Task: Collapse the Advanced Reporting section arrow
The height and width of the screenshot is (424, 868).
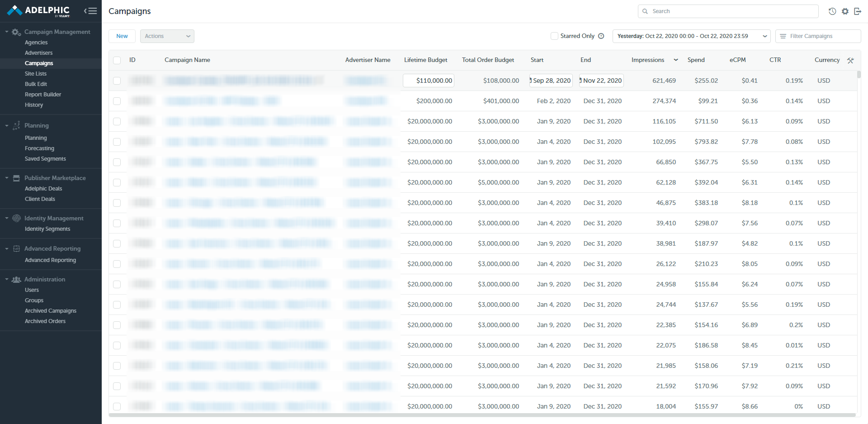Action: tap(7, 248)
